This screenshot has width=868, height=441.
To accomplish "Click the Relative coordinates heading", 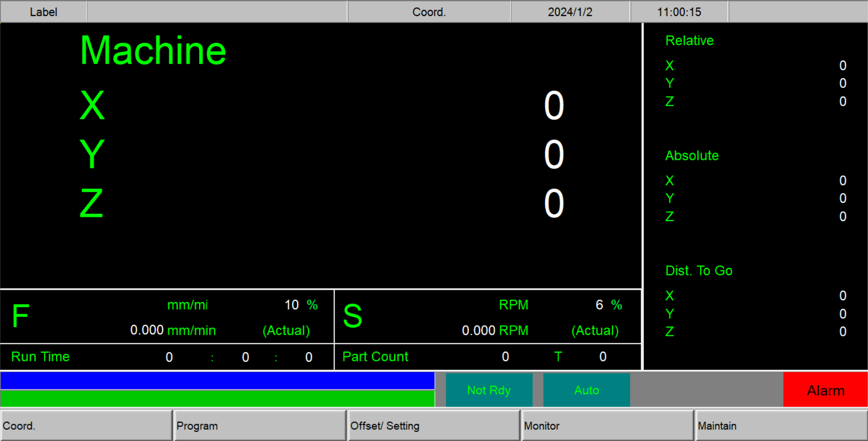I will pyautogui.click(x=689, y=41).
